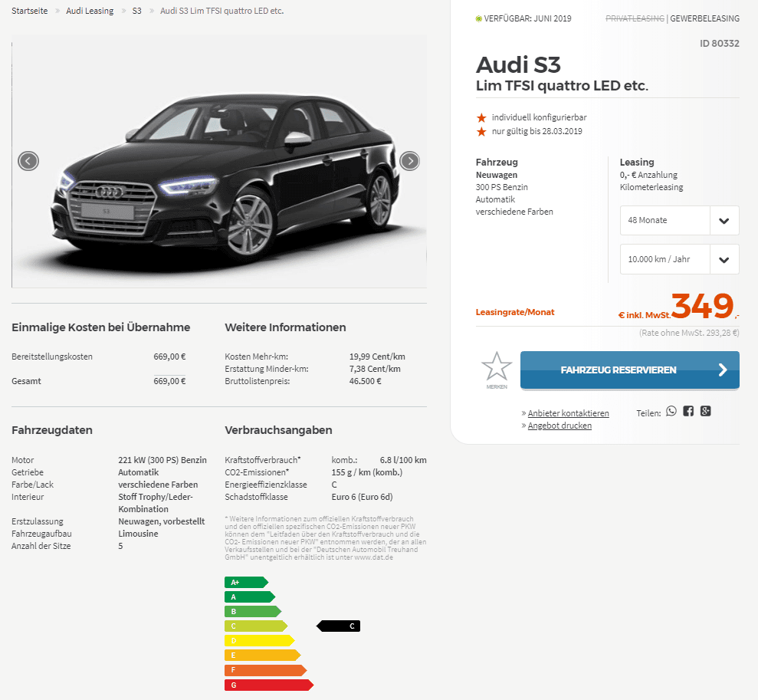Switch to Privatleasing option
The height and width of the screenshot is (700, 758).
635,18
